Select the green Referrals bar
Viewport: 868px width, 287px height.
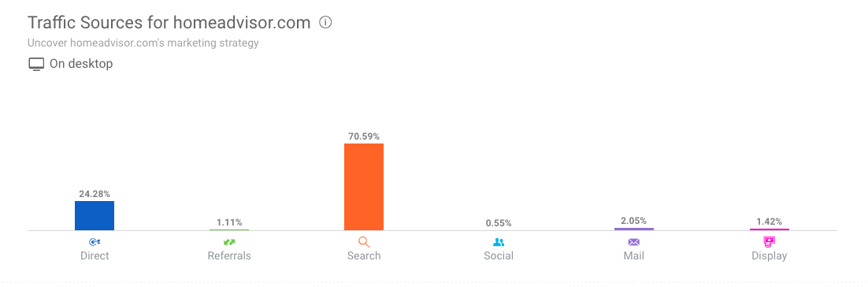(229, 229)
